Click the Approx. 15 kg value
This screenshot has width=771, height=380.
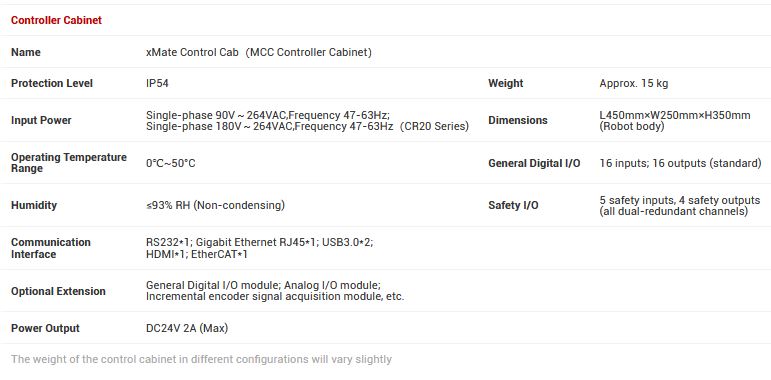pos(633,83)
